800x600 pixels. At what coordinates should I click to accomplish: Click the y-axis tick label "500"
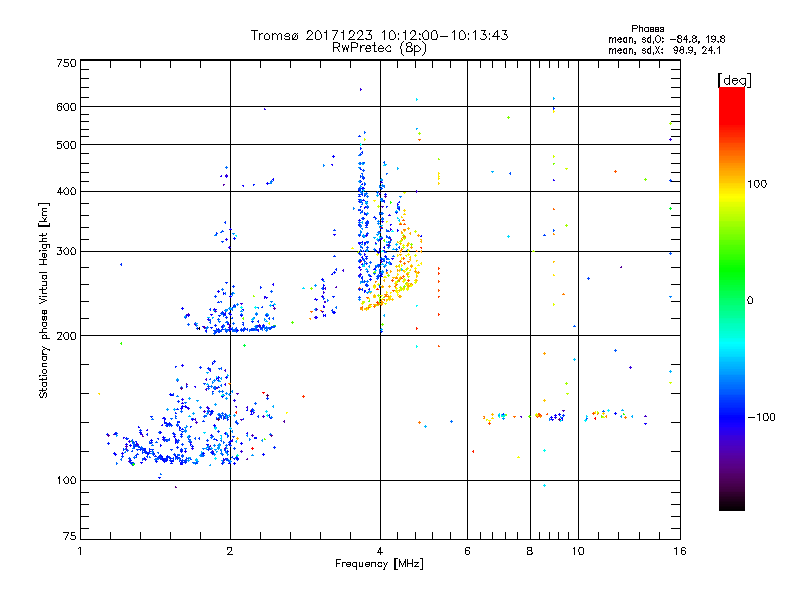67,145
